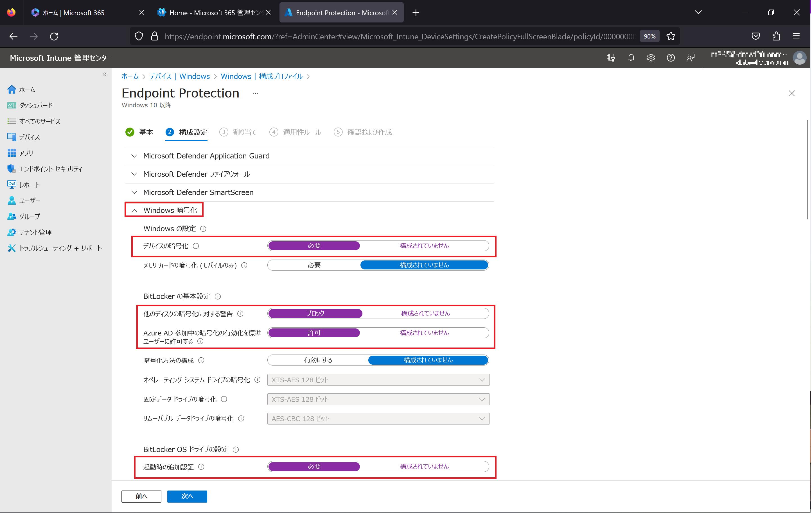Click the tracking protection shield icon
The image size is (812, 513).
coord(139,36)
